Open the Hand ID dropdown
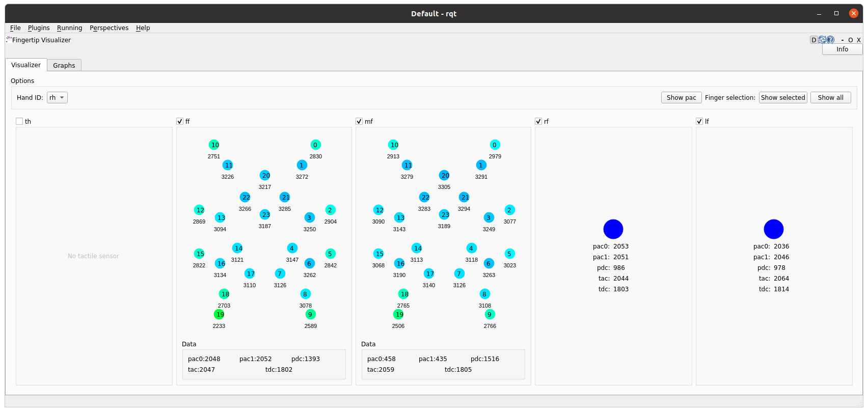868x412 pixels. click(57, 98)
